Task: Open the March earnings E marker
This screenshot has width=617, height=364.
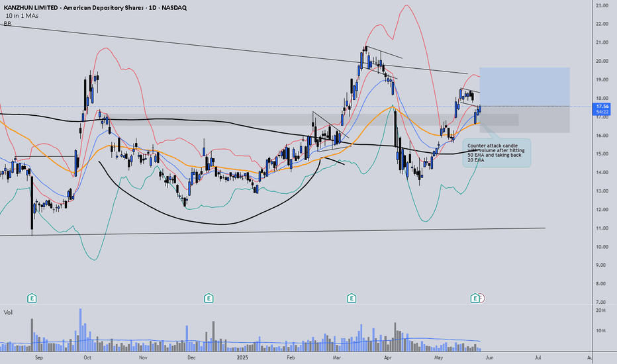Action: (x=352, y=298)
